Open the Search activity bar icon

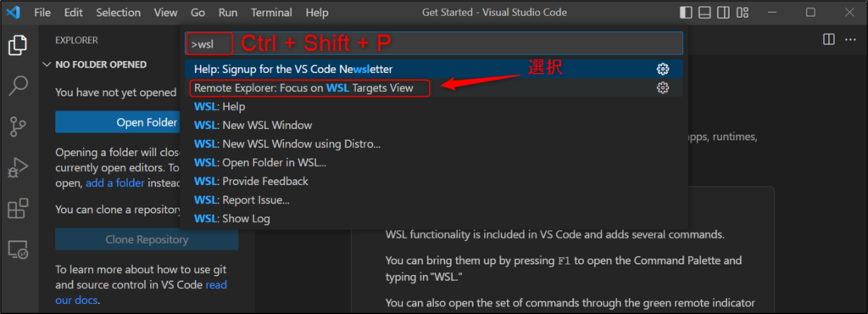[x=19, y=86]
